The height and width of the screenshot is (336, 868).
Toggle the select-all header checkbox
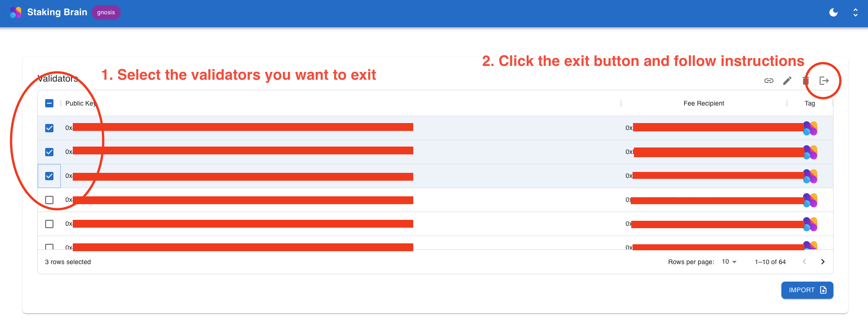click(x=49, y=103)
